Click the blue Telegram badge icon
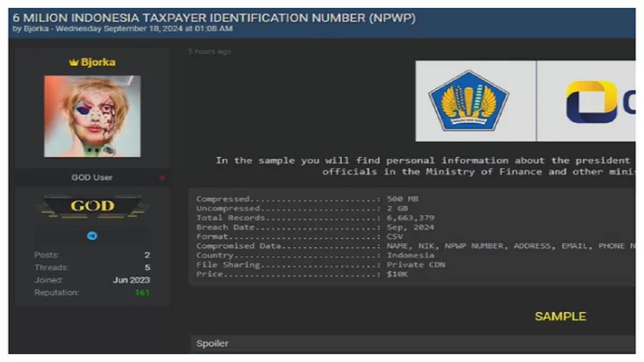This screenshot has height=362, width=644. point(92,235)
